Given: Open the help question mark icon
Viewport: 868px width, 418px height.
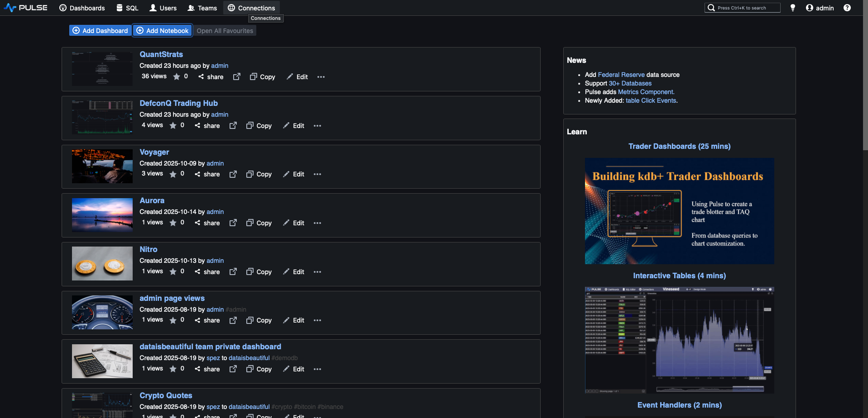Looking at the screenshot, I should (847, 8).
